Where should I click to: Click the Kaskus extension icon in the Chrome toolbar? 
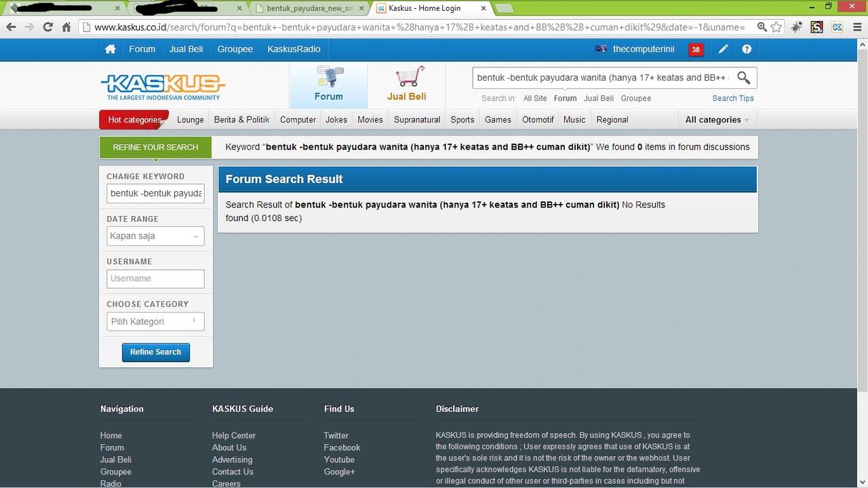point(837,27)
